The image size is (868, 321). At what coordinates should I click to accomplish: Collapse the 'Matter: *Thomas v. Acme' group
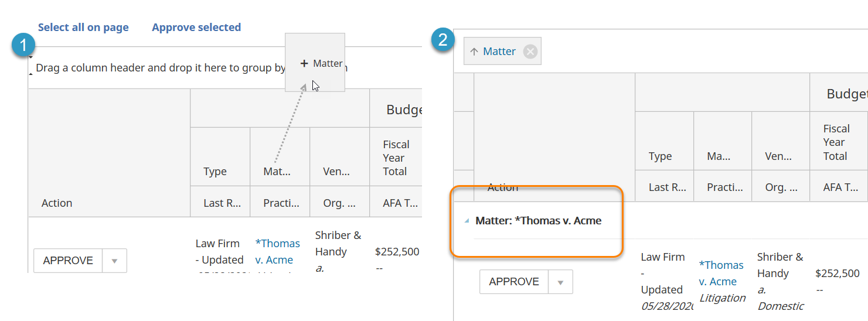[467, 221]
